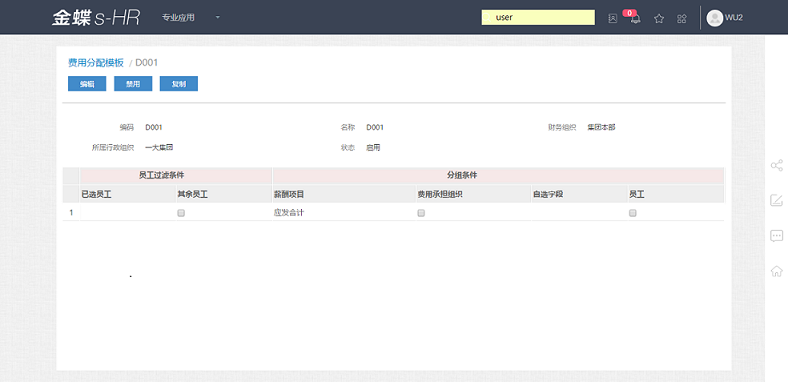Select the row number 1 cell
Viewport: 788px width, 382px height.
tap(71, 213)
